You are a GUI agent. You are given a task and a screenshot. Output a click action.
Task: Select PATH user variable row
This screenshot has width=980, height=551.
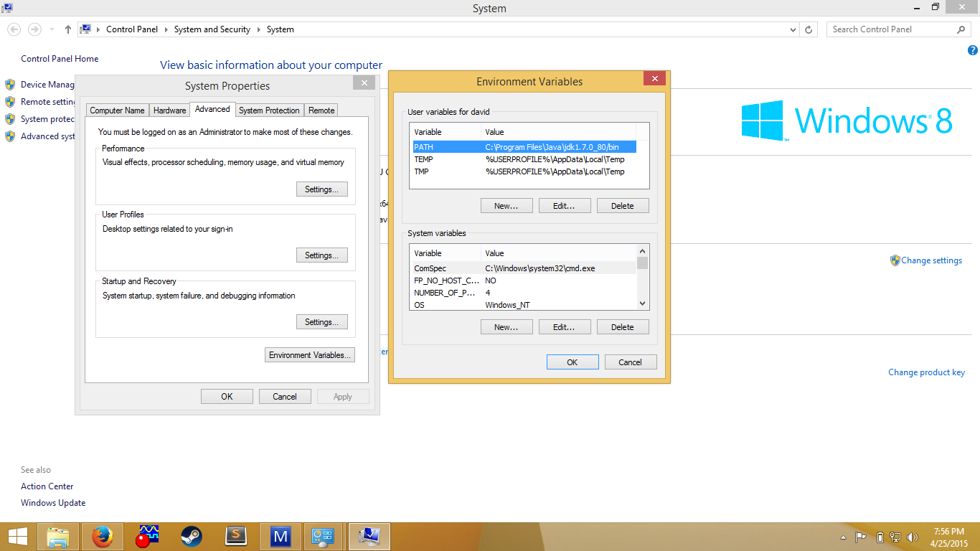pos(523,147)
